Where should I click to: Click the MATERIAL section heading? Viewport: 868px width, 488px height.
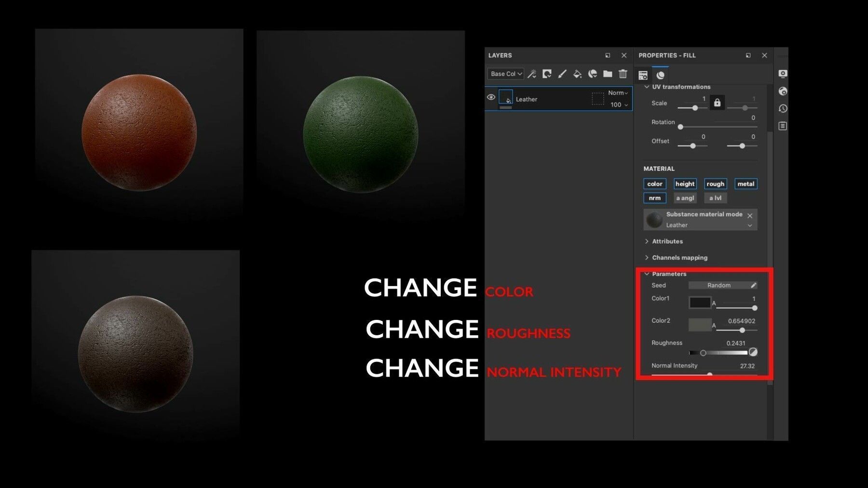pyautogui.click(x=659, y=169)
